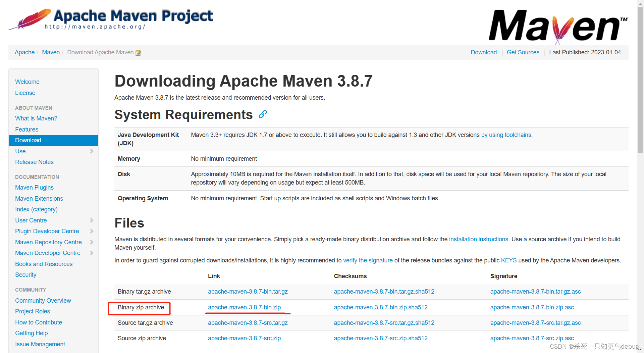The image size is (644, 353).
Task: Open the KEYS link
Action: 509,260
